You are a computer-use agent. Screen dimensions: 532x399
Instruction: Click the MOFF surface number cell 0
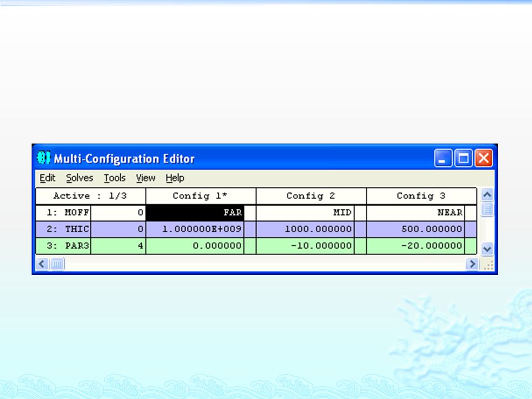[x=118, y=213]
